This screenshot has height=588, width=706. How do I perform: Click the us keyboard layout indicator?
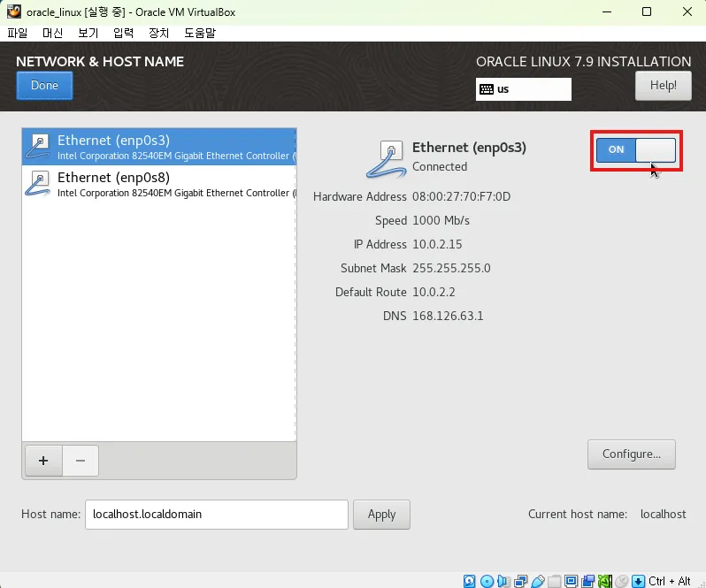click(x=524, y=89)
